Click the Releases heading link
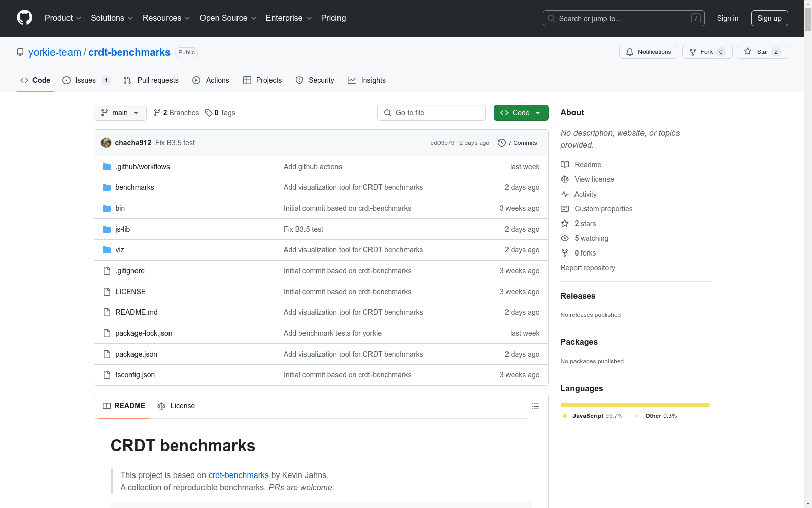This screenshot has height=508, width=812. [x=578, y=296]
